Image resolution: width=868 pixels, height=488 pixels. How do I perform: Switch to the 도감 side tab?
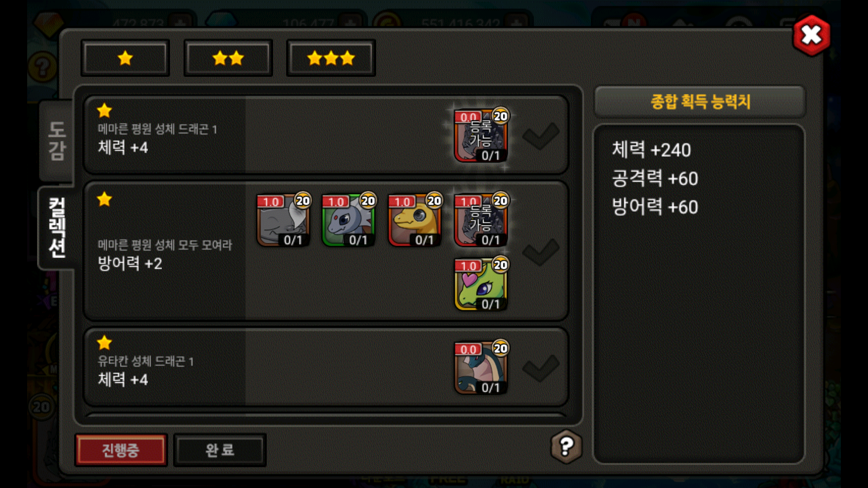coord(57,141)
